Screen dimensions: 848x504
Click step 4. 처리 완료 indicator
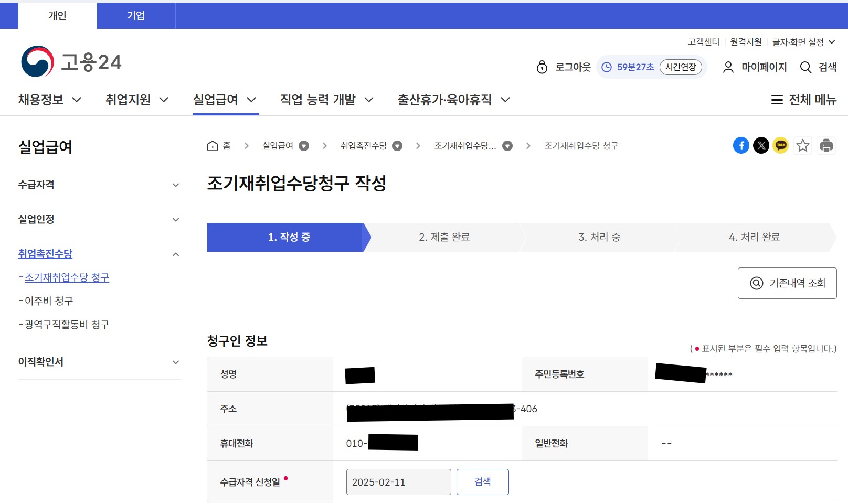(755, 237)
